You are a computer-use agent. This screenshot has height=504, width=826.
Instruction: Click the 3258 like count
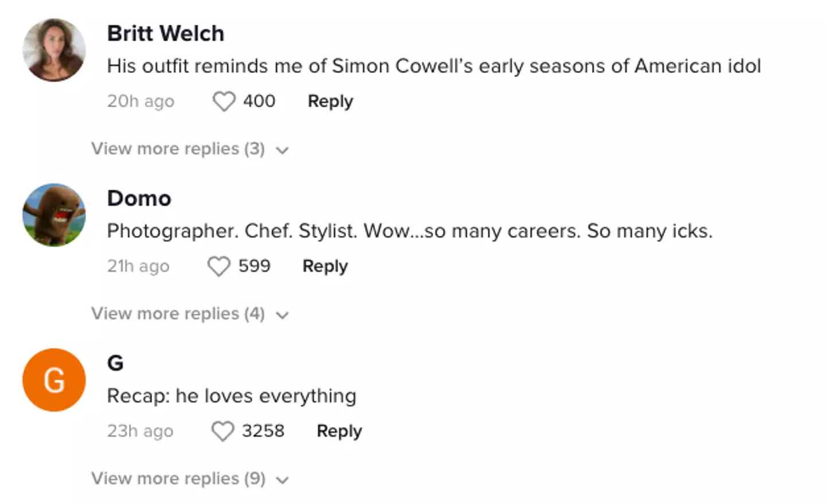(x=263, y=431)
